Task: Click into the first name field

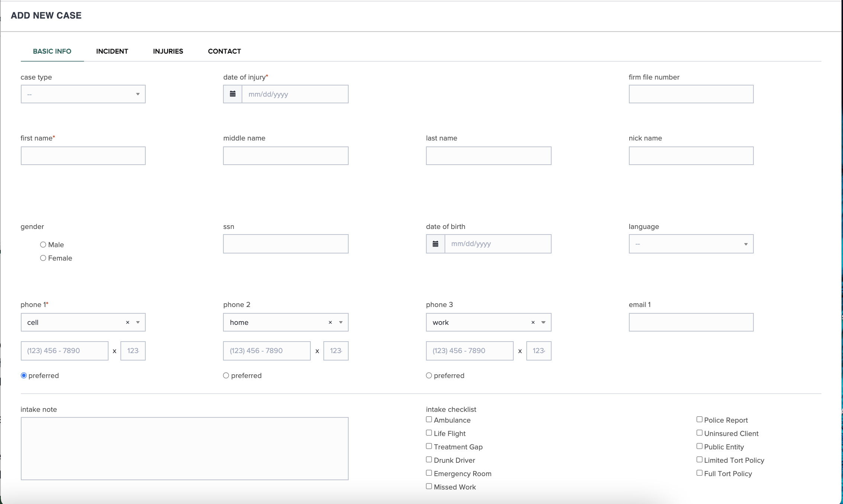Action: tap(83, 156)
